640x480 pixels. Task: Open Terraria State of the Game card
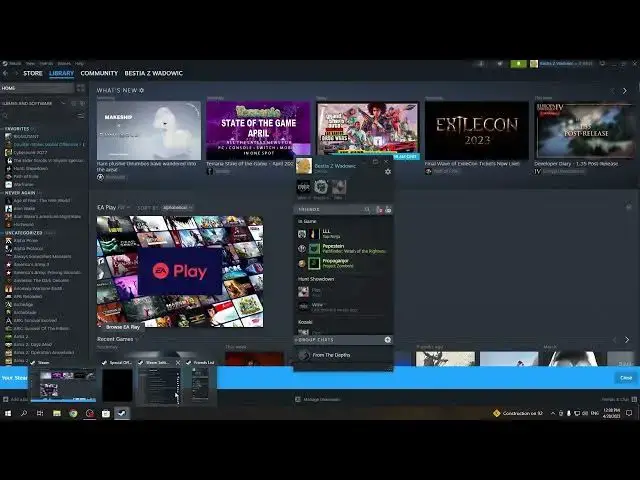258,131
